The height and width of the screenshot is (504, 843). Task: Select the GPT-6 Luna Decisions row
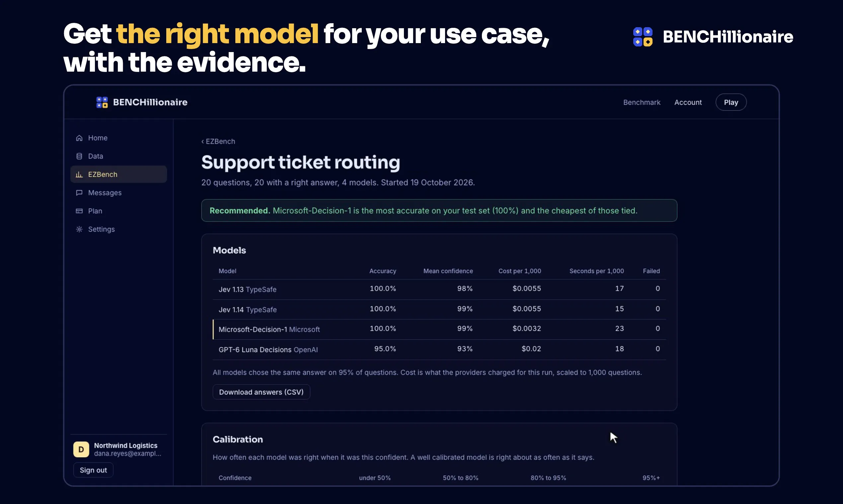point(439,349)
